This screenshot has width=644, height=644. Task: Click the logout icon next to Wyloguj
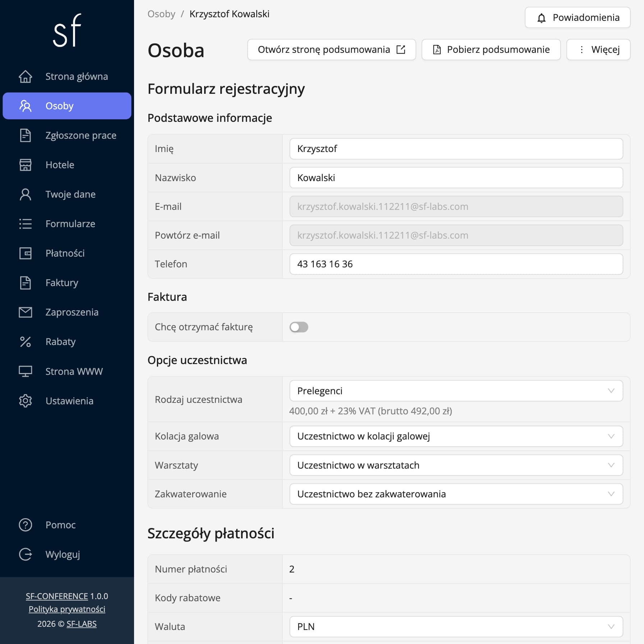[26, 555]
